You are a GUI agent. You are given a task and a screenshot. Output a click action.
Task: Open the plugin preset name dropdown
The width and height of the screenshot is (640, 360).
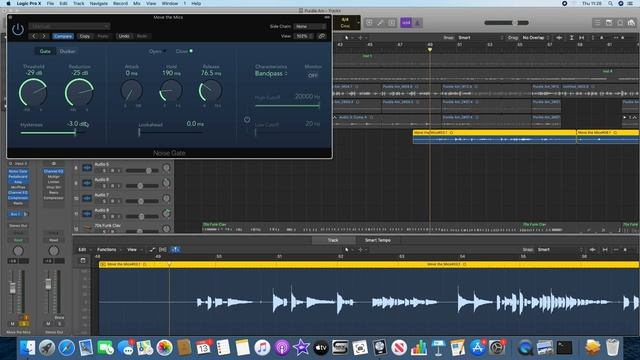click(x=69, y=26)
